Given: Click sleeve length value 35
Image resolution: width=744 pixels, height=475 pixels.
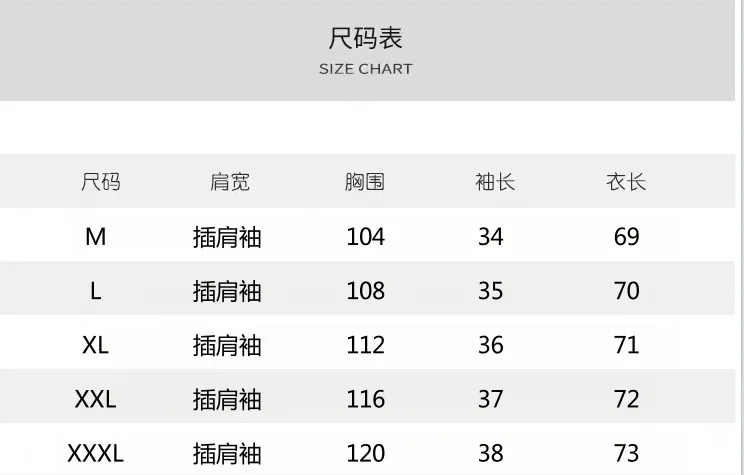Looking at the screenshot, I should [491, 291].
